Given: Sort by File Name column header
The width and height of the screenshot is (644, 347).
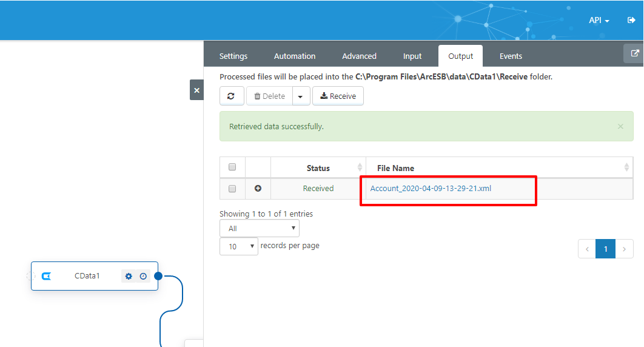Looking at the screenshot, I should pyautogui.click(x=499, y=168).
